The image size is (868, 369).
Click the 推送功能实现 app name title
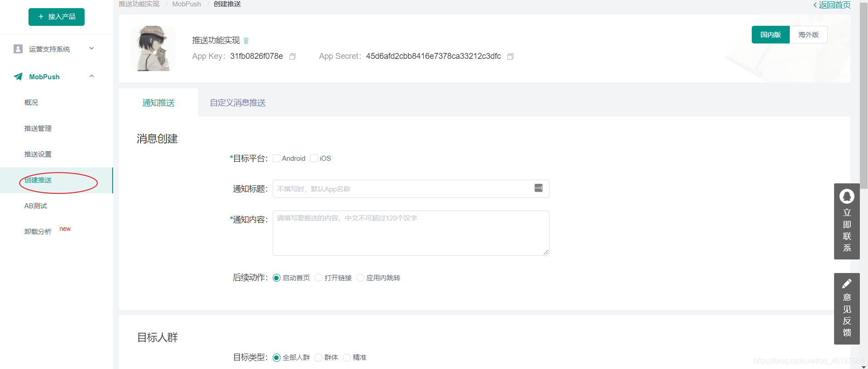216,40
